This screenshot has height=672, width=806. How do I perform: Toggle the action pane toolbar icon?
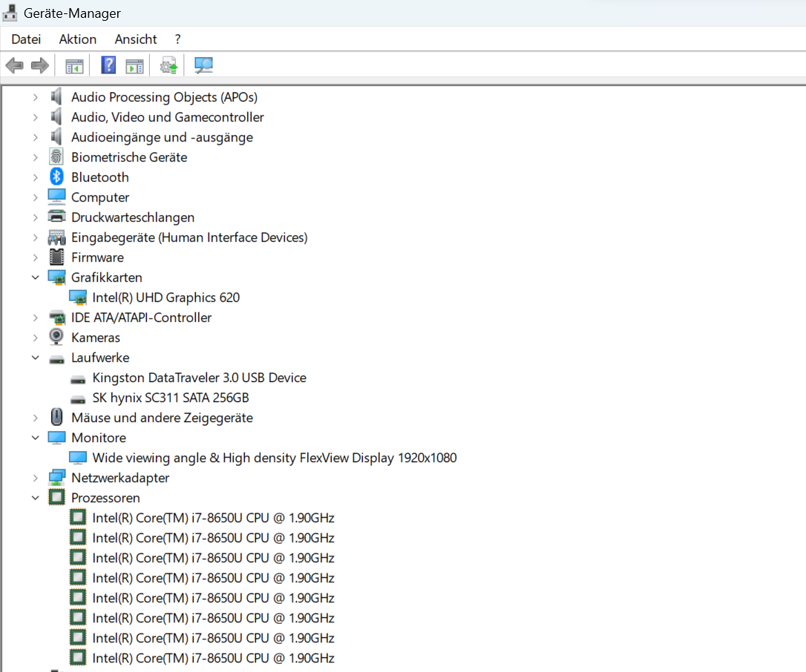[134, 66]
